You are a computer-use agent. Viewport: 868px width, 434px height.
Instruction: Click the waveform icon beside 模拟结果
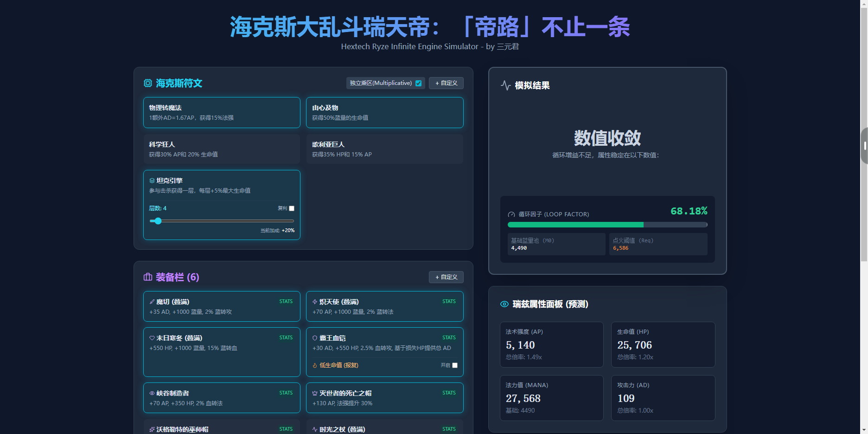click(x=506, y=85)
